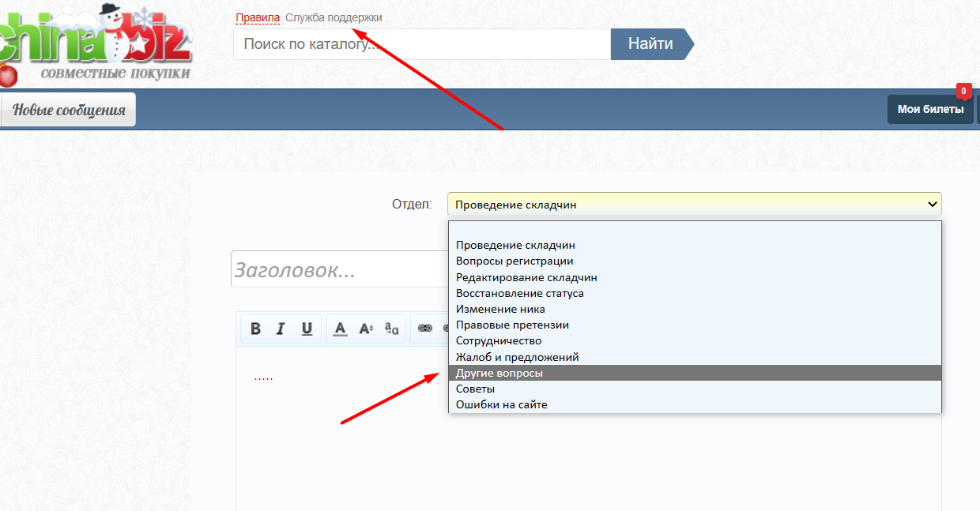The height and width of the screenshot is (511, 980).
Task: Insert a link with the chain icon
Action: [x=425, y=329]
